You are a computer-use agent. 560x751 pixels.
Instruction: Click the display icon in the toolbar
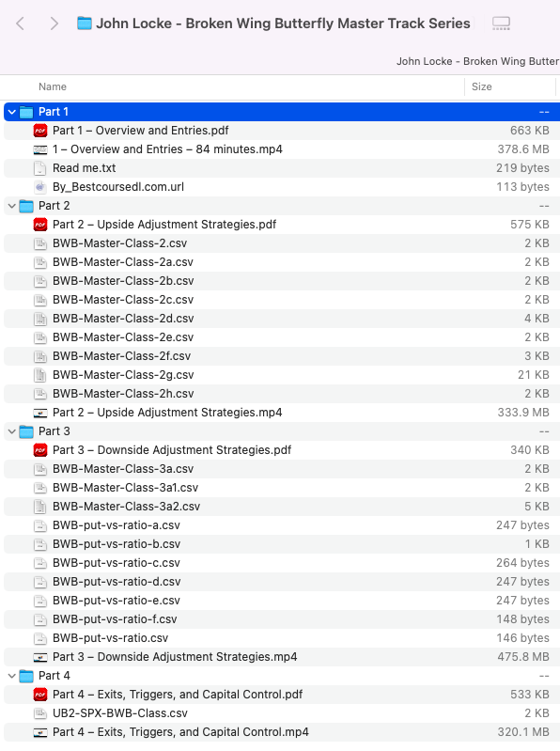[501, 23]
